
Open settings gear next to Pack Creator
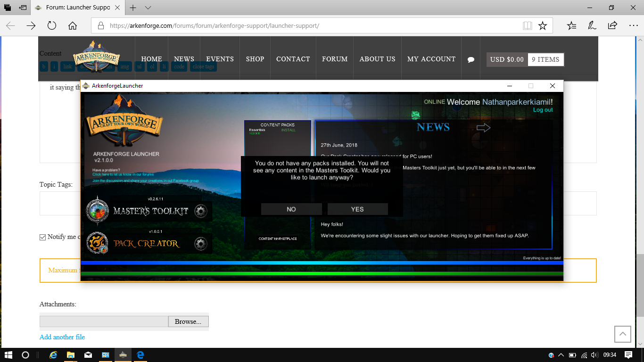pos(201,244)
